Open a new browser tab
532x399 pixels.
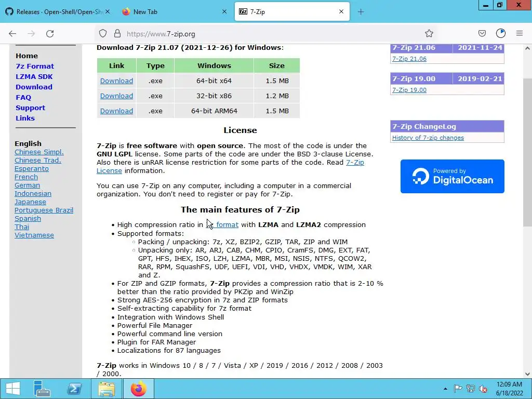click(361, 12)
